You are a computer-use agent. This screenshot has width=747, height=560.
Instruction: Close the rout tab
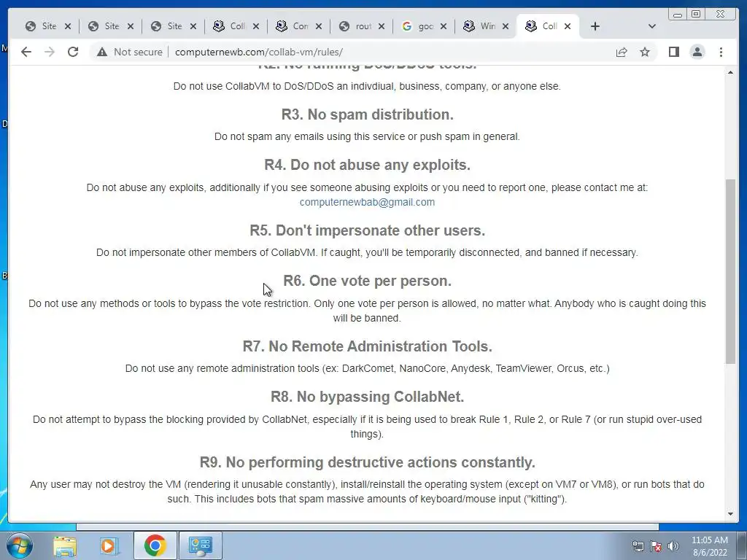(x=381, y=26)
